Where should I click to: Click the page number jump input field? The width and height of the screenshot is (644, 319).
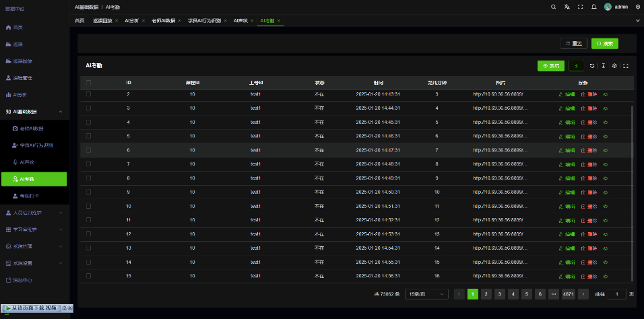pos(616,294)
